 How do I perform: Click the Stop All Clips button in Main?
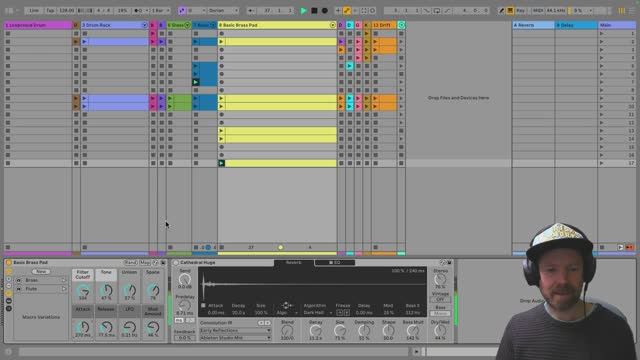[602, 247]
